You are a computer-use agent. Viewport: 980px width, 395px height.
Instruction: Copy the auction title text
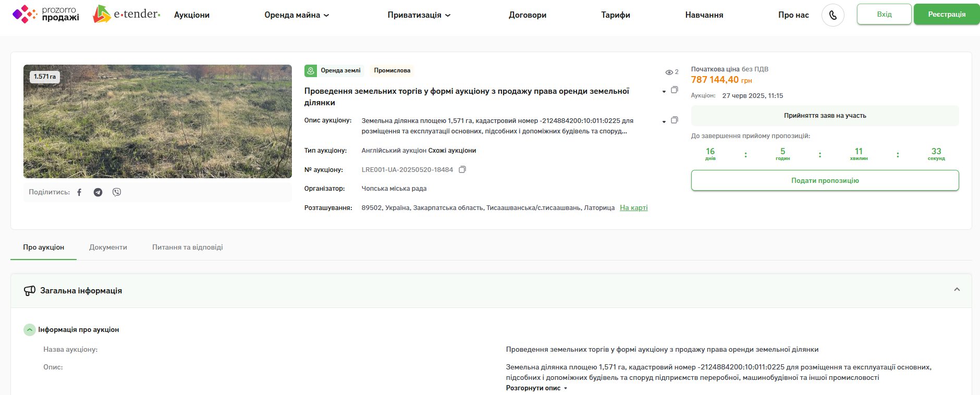tap(674, 90)
